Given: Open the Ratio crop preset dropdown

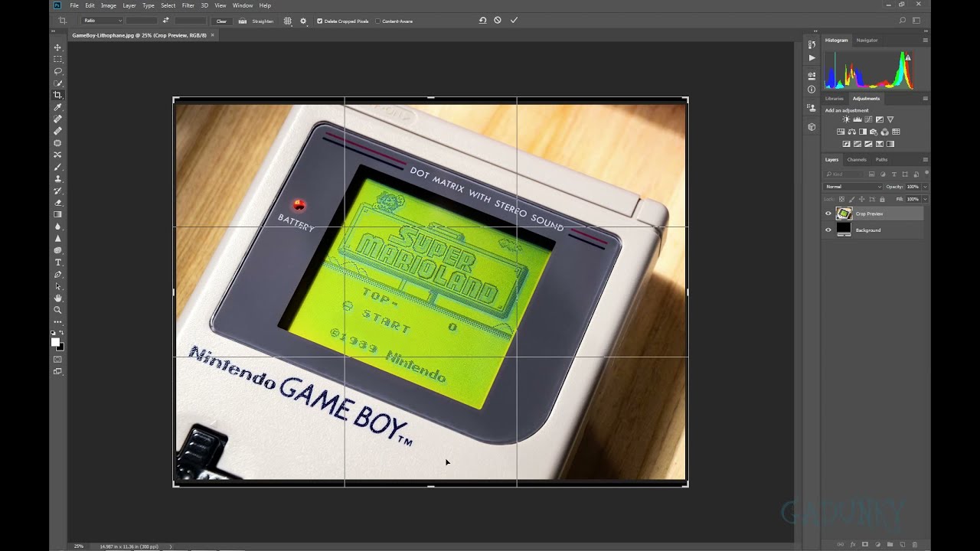Looking at the screenshot, I should 103,21.
